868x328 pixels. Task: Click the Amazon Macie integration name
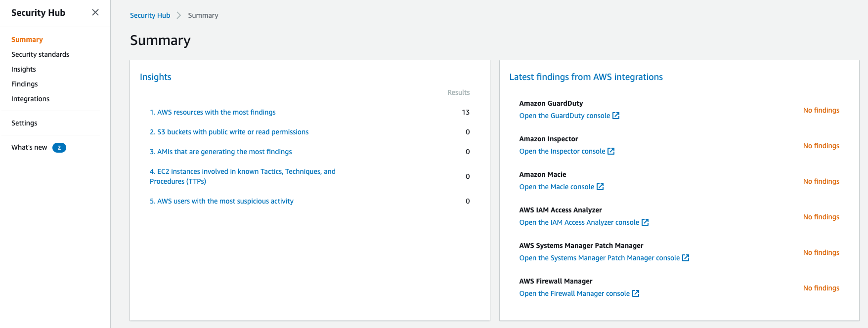[x=543, y=174]
